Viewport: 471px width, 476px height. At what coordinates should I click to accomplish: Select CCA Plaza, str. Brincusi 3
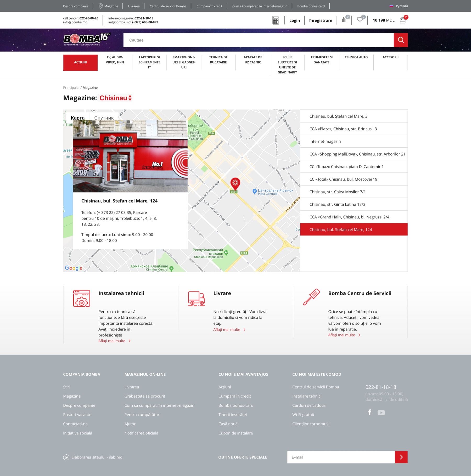click(354, 129)
